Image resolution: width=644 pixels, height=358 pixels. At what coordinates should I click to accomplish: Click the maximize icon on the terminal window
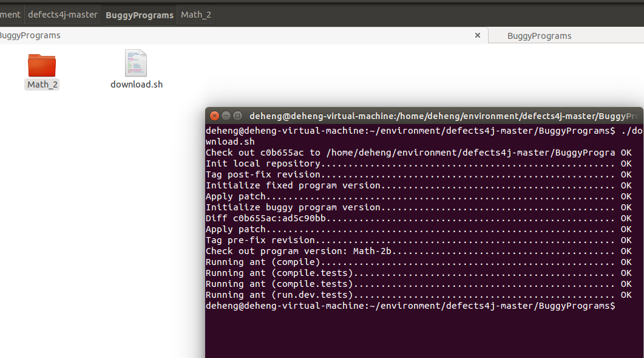[x=236, y=115]
